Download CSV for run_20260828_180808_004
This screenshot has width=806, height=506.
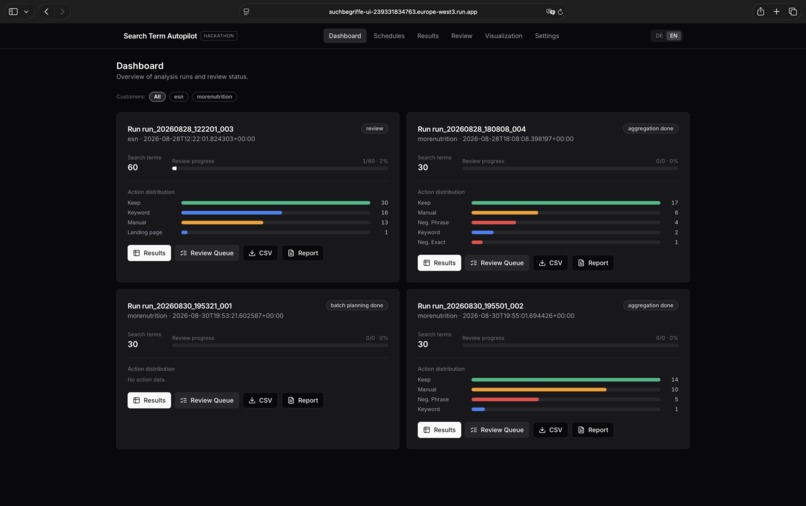(551, 263)
